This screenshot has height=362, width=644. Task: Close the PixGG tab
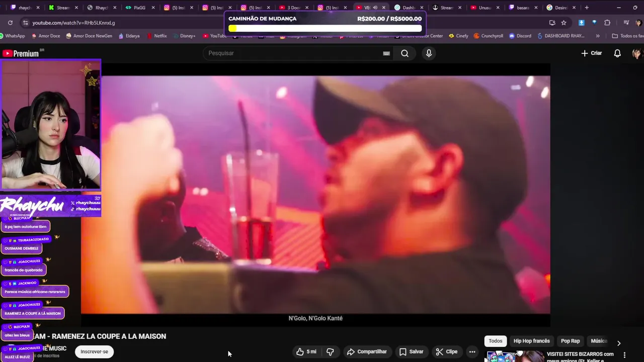coord(153,8)
